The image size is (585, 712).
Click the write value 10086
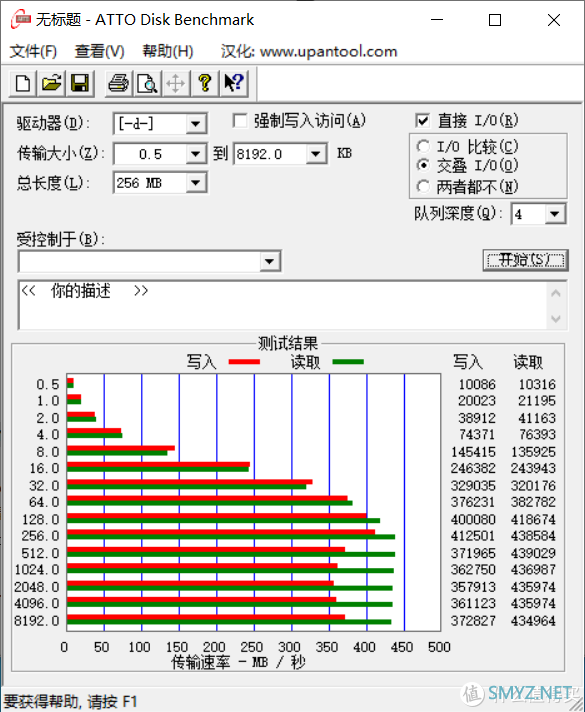[x=477, y=384]
